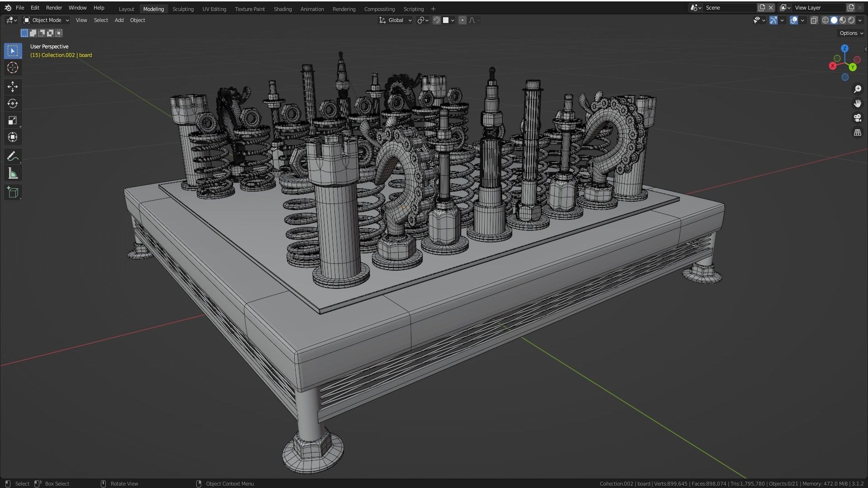Screen dimensions: 868x488
Task: Click the Z axis on navigation gizmo
Action: click(x=844, y=48)
